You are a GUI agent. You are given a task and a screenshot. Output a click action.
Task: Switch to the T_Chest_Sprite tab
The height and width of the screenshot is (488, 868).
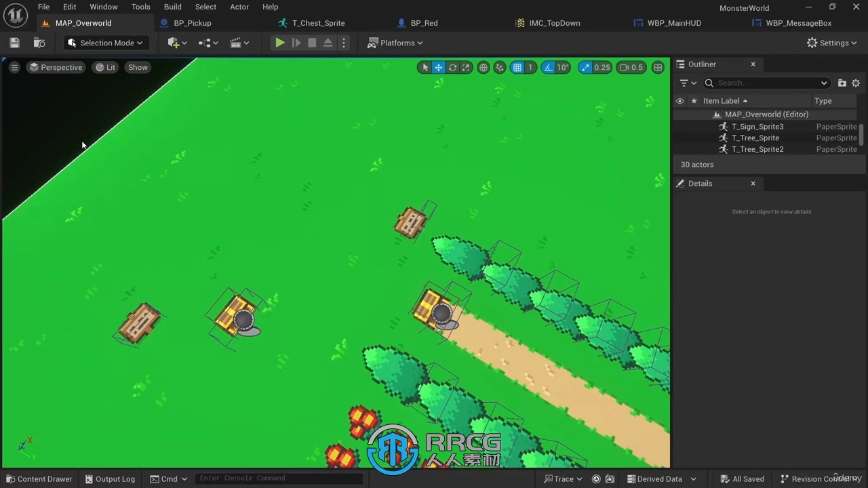(x=319, y=23)
